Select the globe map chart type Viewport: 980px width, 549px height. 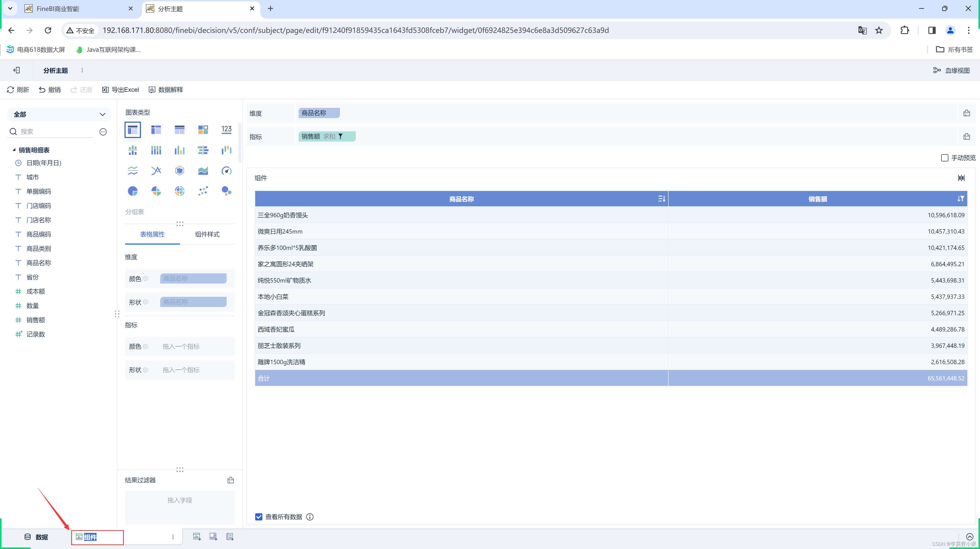180,191
